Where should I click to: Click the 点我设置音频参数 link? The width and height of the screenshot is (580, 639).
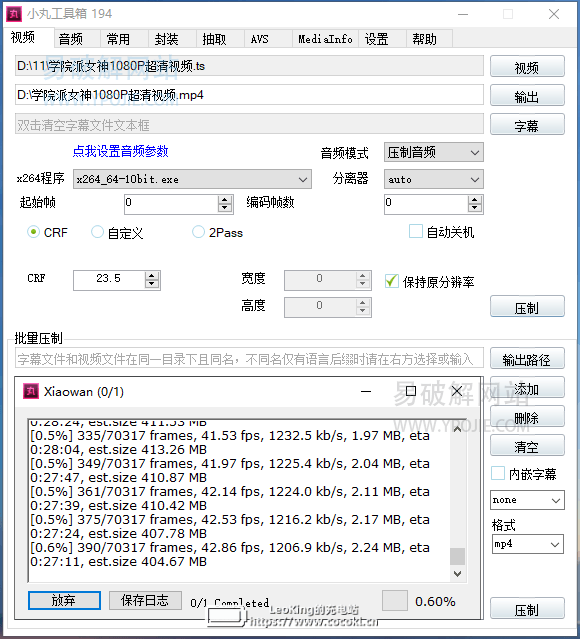click(120, 151)
